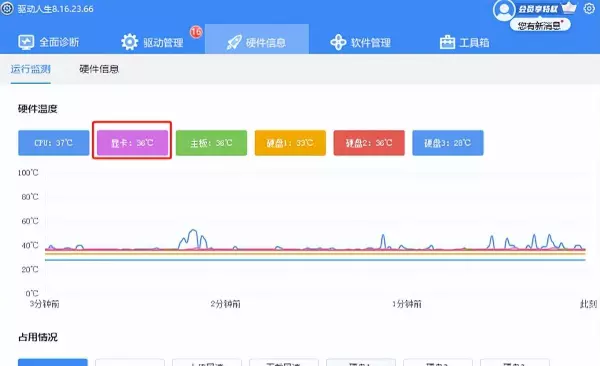The height and width of the screenshot is (366, 600).
Task: Click the 80℃ axis label
Action: pos(30,197)
